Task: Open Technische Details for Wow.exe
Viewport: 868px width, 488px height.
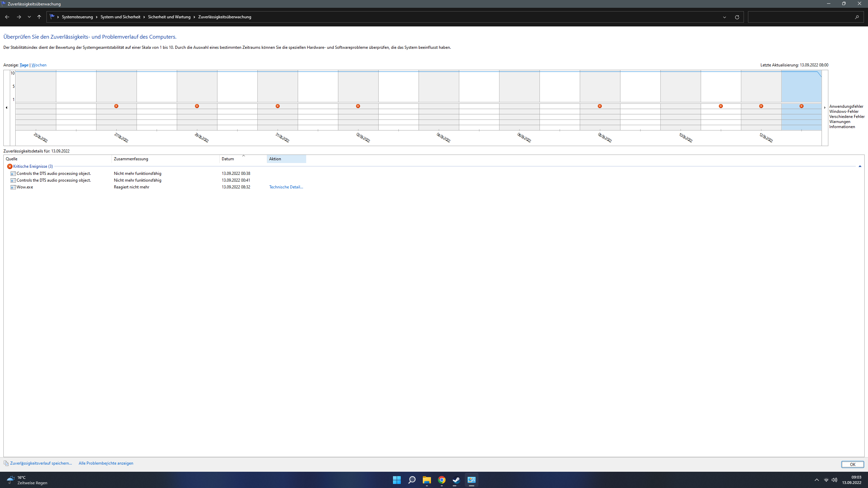Action: pos(286,187)
